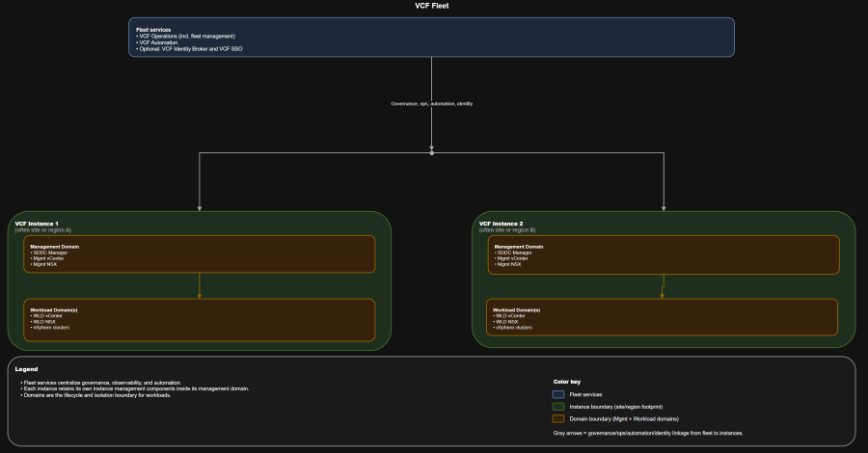Click the VCF Instance 1 heading
868x453 pixels.
[37, 224]
